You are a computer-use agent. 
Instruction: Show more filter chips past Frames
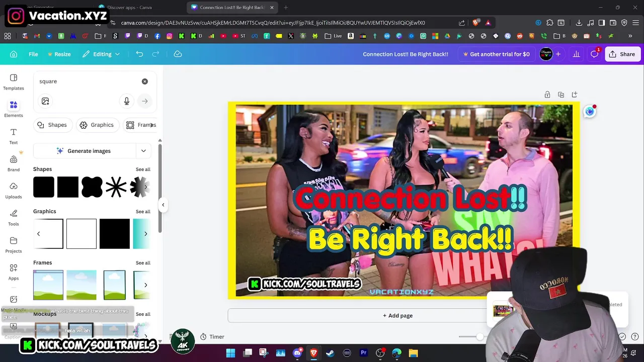(x=151, y=125)
